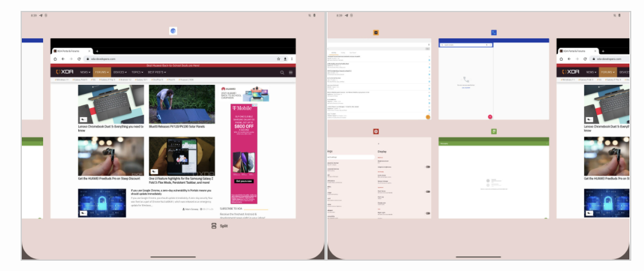
Task: Tap the Split button under the Chrome card
Action: (x=220, y=226)
